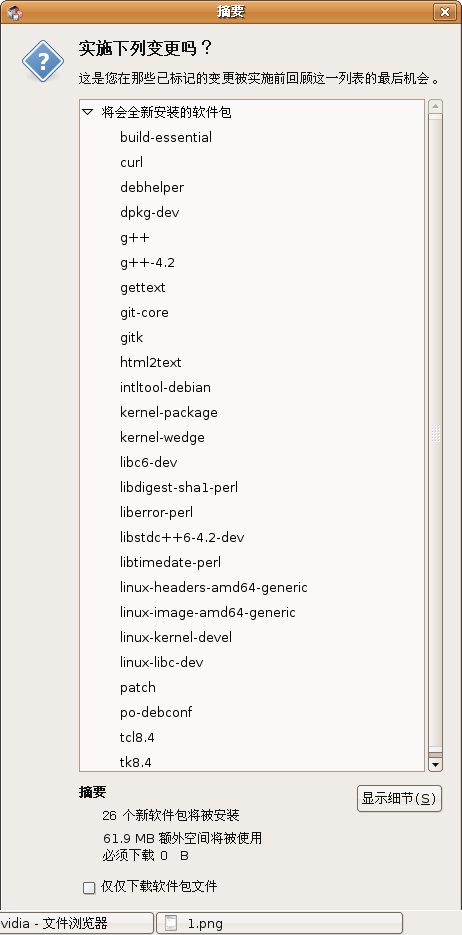The height and width of the screenshot is (935, 462).
Task: Click the blue question mark dialog icon
Action: tap(43, 61)
